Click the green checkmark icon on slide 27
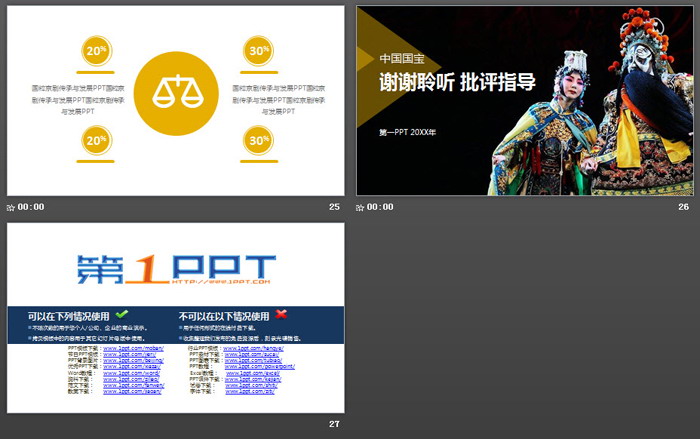This screenshot has height=439, width=700. 121,314
